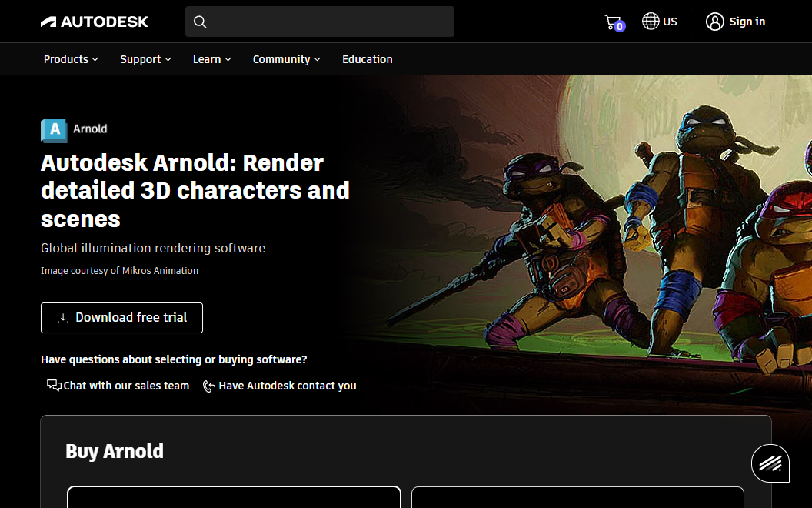
Task: Open the shopping cart icon
Action: click(x=613, y=22)
